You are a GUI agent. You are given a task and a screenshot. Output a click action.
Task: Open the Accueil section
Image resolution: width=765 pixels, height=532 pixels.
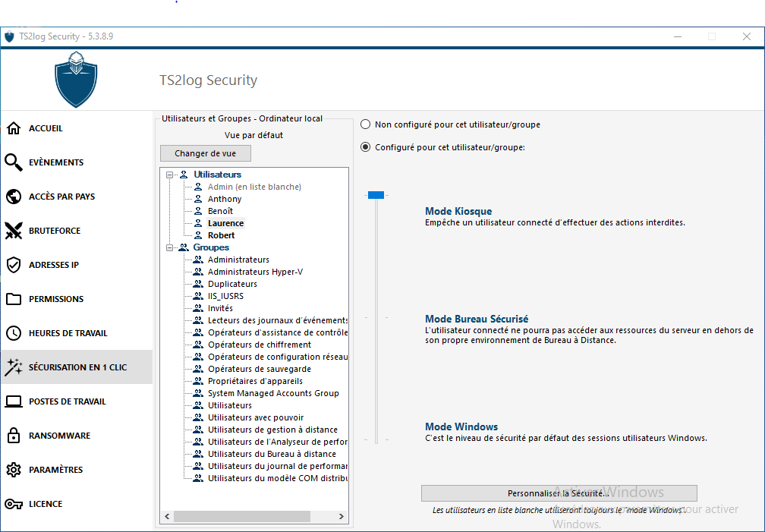[77, 128]
